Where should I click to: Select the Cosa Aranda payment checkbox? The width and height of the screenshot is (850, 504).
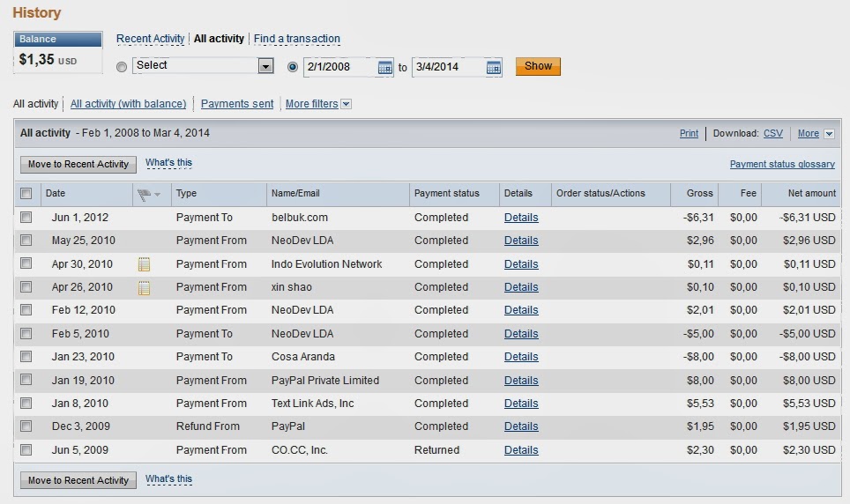click(x=26, y=357)
